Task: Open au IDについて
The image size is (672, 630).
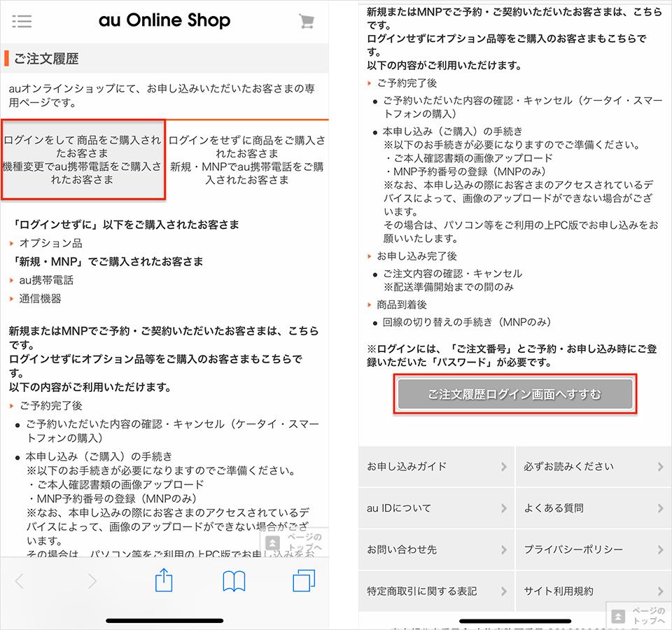Action: 436,508
